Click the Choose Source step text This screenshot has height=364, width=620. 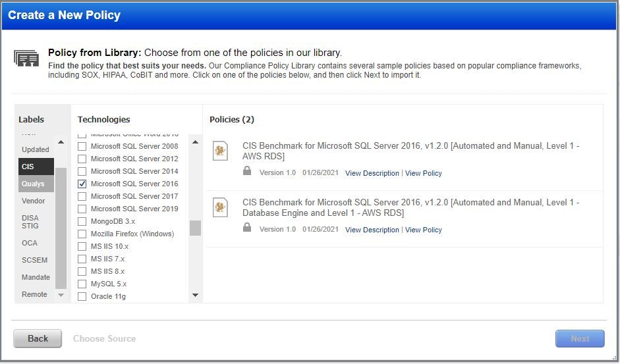[x=104, y=339]
